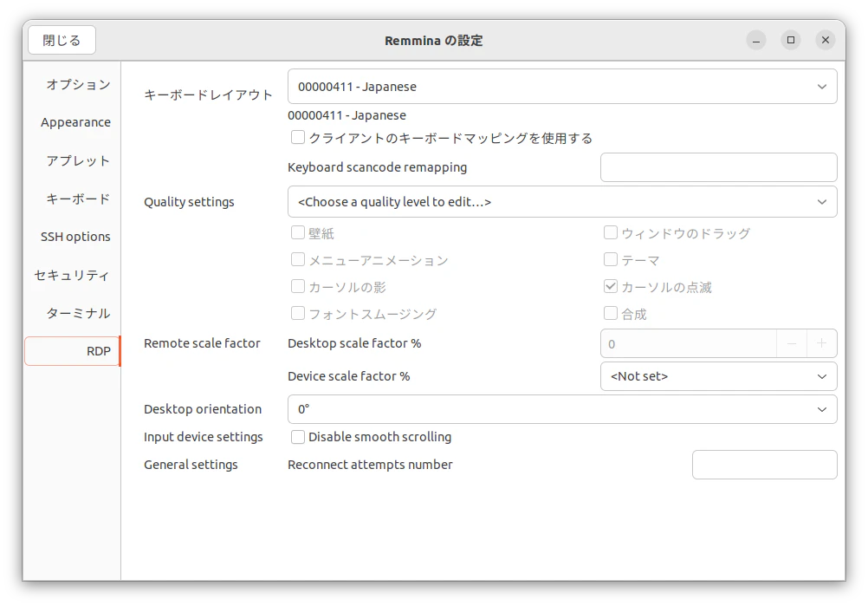The width and height of the screenshot is (868, 606).
Task: Click the Reconnect attempts number field
Action: 765,465
